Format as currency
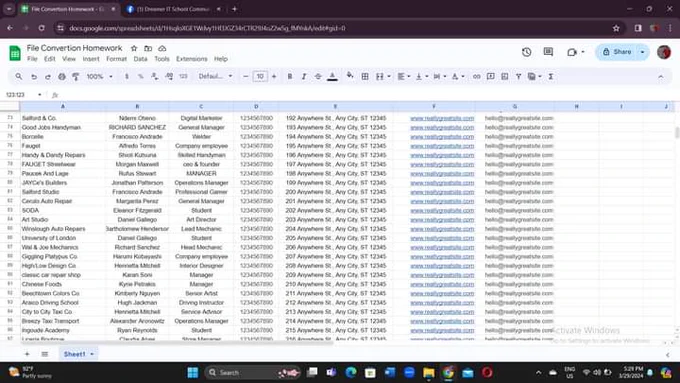Image resolution: width=680 pixels, height=383 pixels. pyautogui.click(x=127, y=76)
